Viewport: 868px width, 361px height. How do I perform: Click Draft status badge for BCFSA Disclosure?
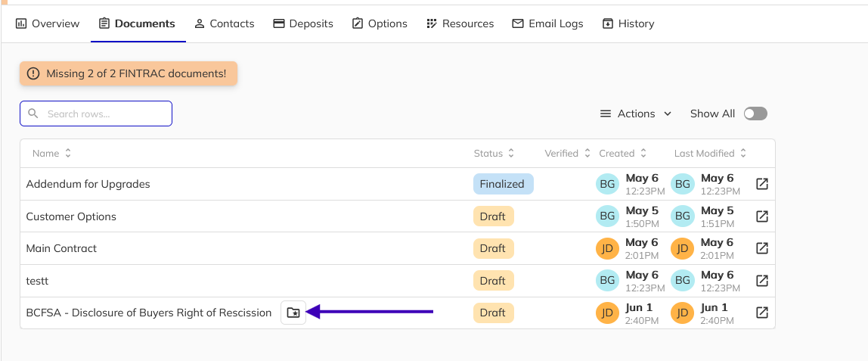[x=493, y=313]
